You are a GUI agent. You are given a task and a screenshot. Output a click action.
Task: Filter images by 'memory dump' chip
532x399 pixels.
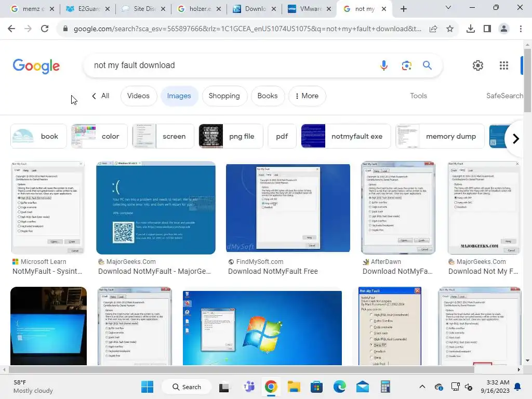(440, 136)
